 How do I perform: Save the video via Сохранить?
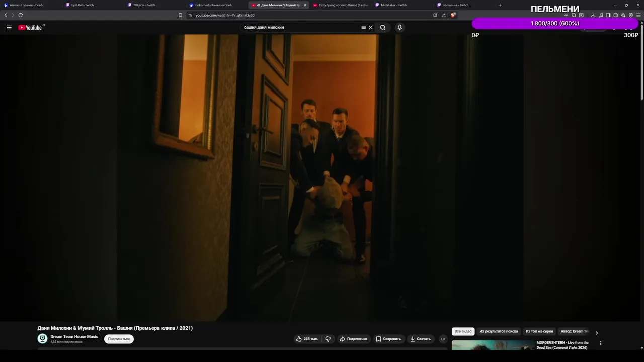pyautogui.click(x=388, y=339)
